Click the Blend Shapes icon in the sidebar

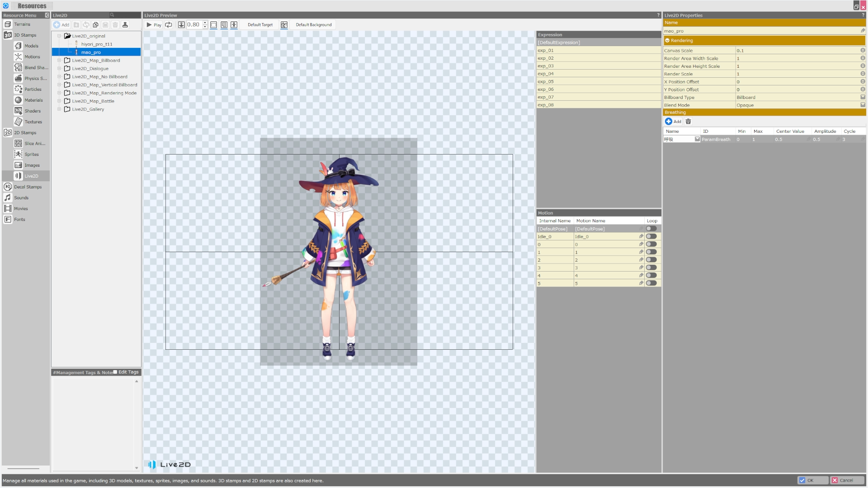18,68
